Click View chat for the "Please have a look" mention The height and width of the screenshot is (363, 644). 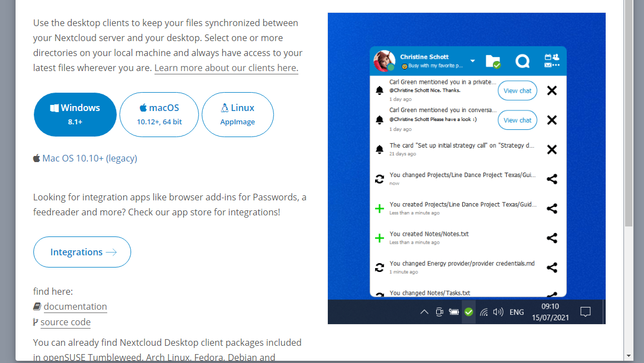coord(517,120)
